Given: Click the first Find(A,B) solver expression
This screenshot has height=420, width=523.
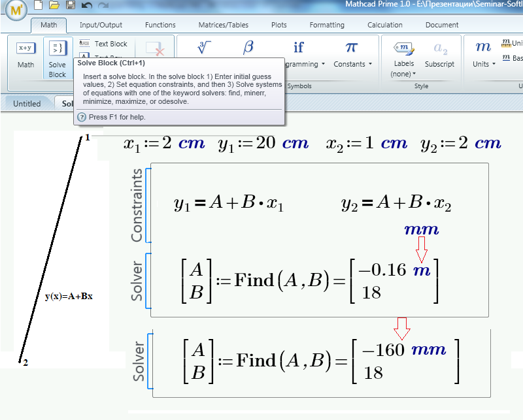Looking at the screenshot, I should pyautogui.click(x=281, y=280).
